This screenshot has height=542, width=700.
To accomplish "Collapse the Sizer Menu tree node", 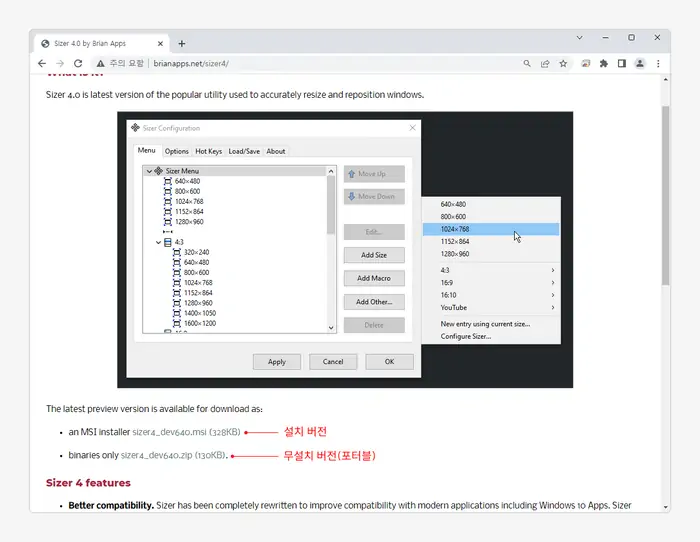I will coord(149,171).
